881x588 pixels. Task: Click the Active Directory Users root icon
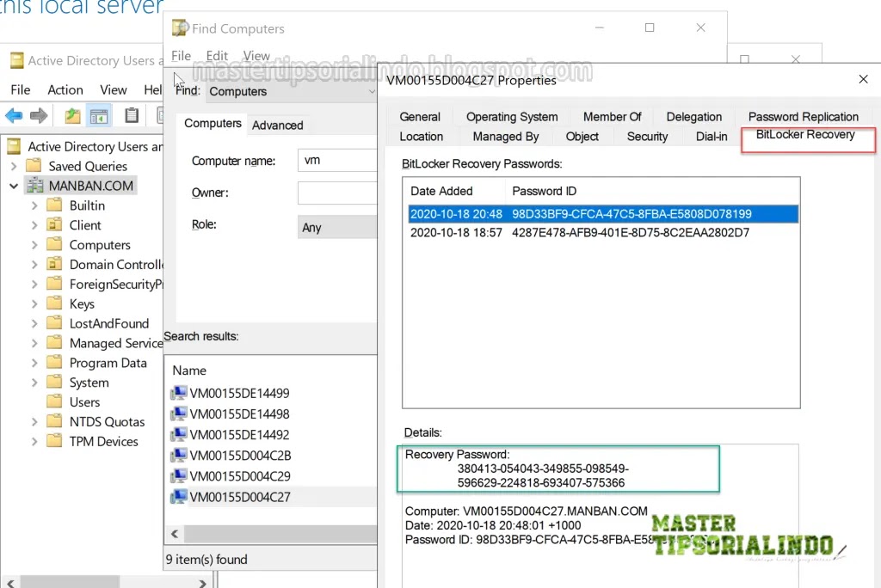14,146
